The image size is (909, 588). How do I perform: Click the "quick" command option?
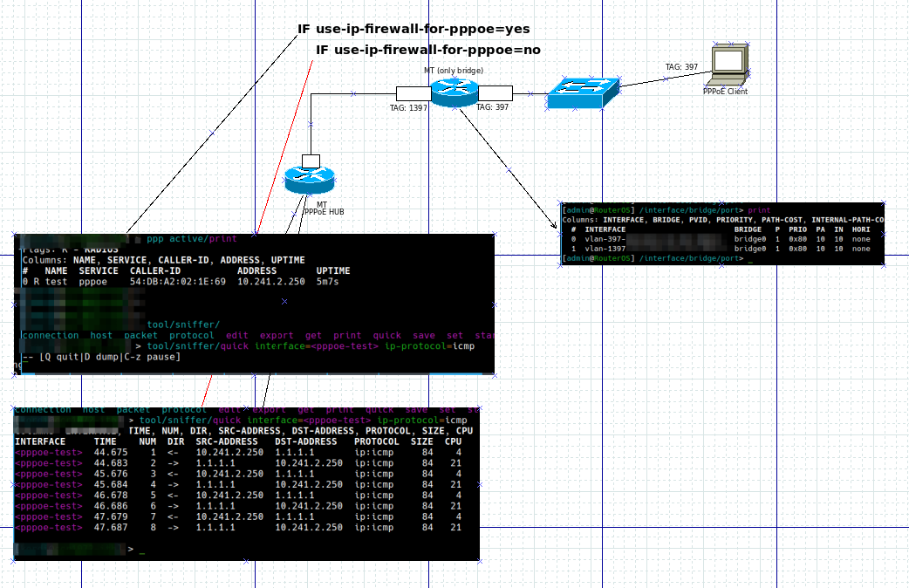click(x=386, y=335)
